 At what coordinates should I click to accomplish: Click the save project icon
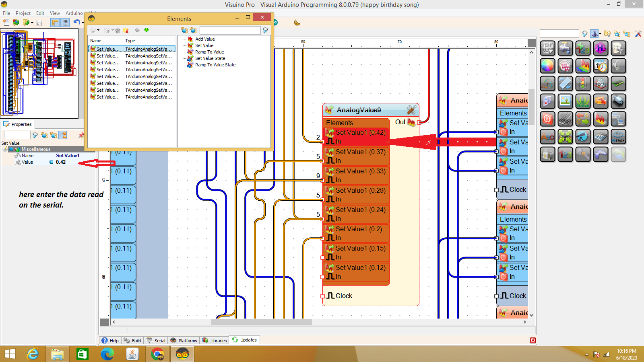[x=39, y=23]
